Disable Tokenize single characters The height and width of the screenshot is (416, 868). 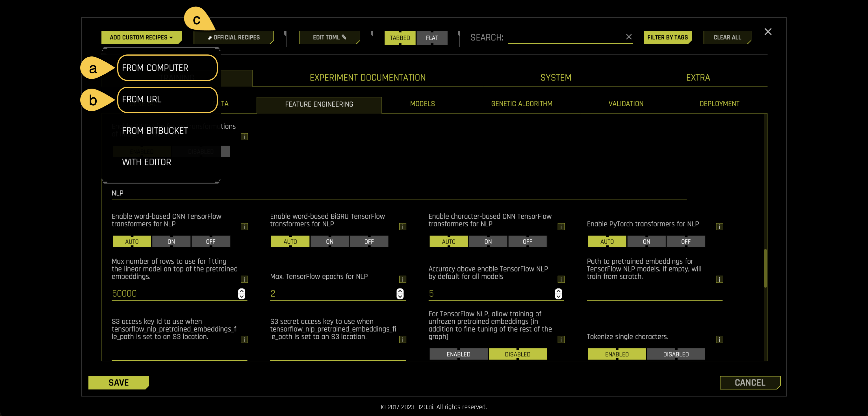(x=676, y=354)
